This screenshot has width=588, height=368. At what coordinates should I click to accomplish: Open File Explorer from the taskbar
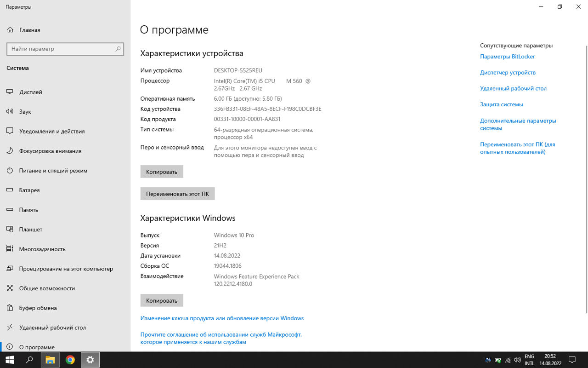[x=50, y=360]
